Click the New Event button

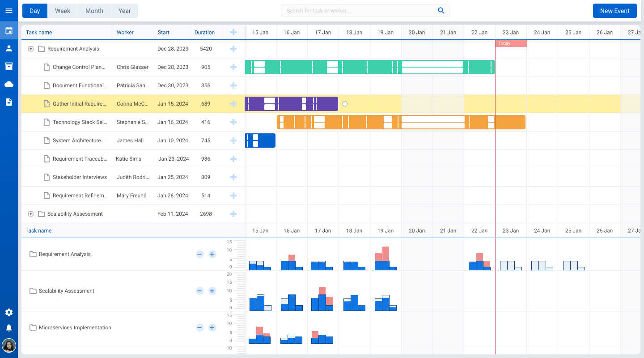pyautogui.click(x=614, y=10)
